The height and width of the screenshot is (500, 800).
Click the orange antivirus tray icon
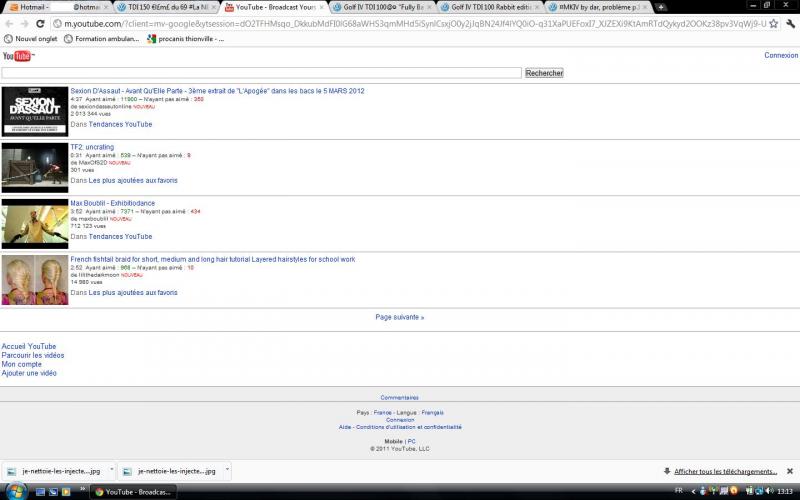tap(733, 491)
